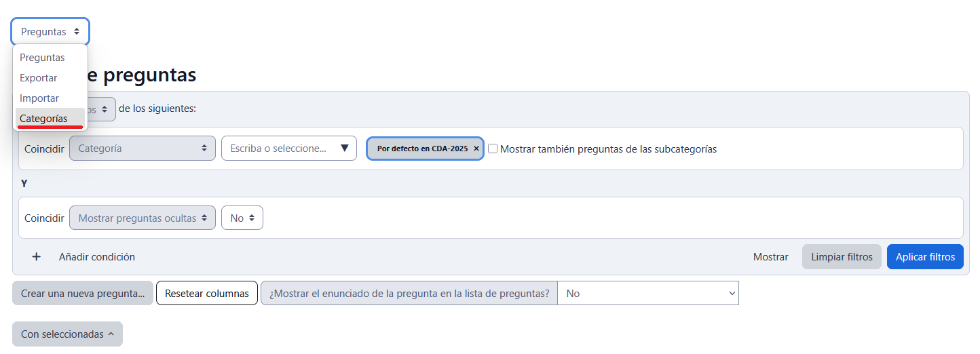The width and height of the screenshot is (980, 354).
Task: Open the 'Mostrar preguntas ocultas' filter dropdown
Action: [x=143, y=218]
